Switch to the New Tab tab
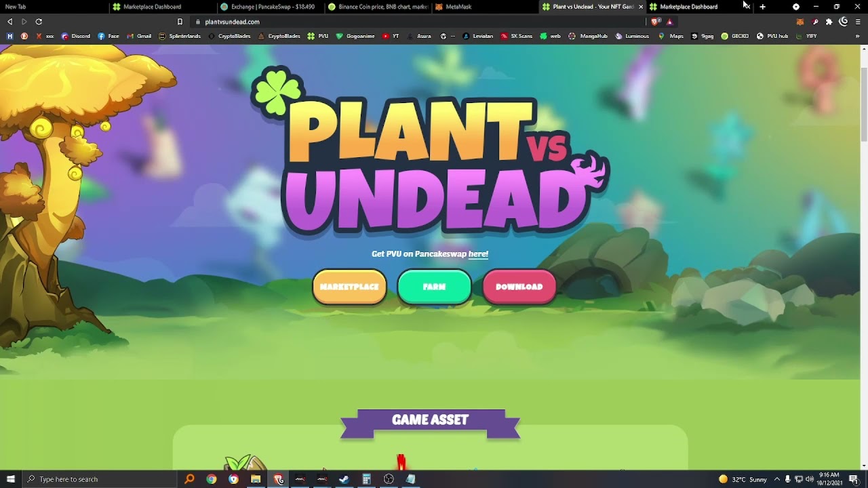The image size is (868, 488). (x=53, y=7)
